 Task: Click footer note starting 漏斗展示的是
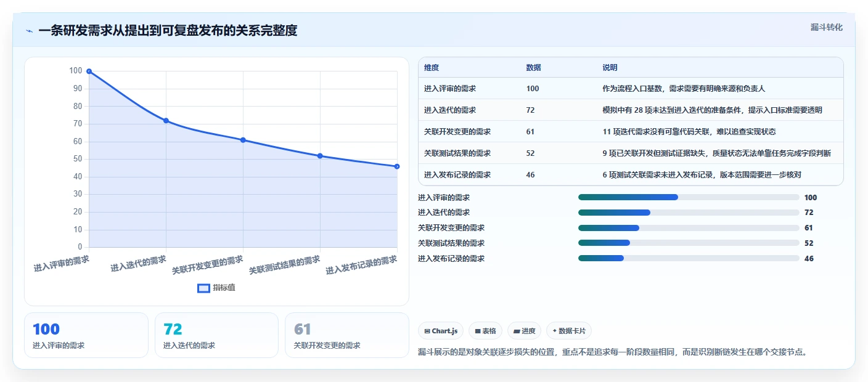coord(613,352)
